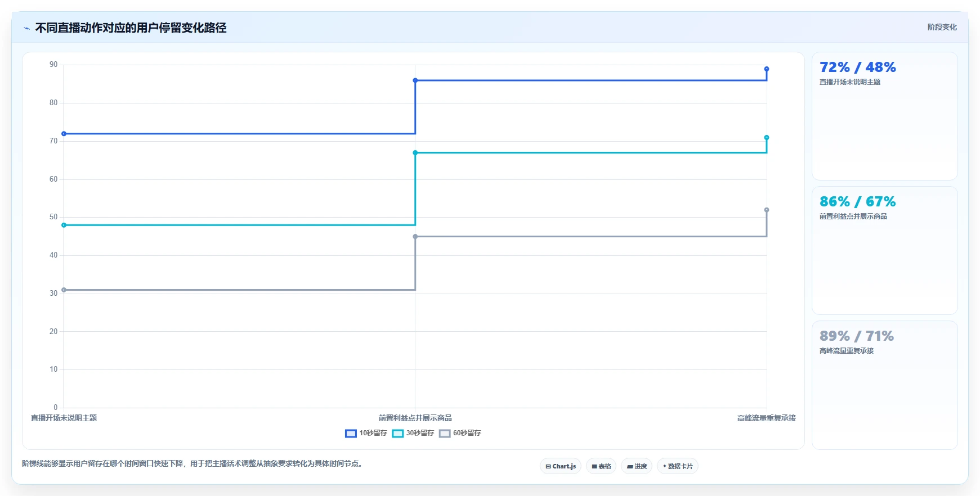Click the 30秒留存 data point at 67
The height and width of the screenshot is (496, 980).
click(x=415, y=153)
